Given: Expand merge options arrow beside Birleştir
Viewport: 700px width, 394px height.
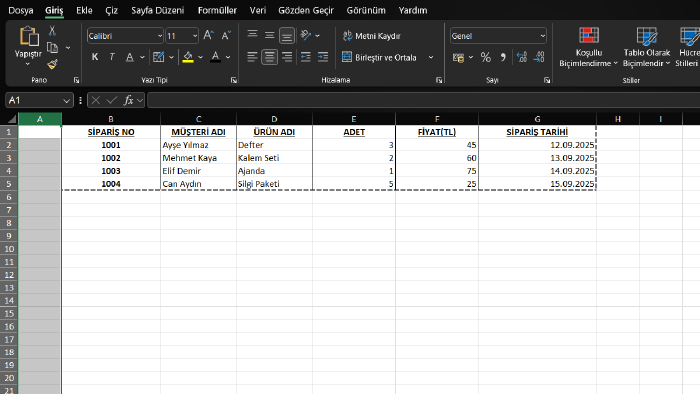Looking at the screenshot, I should tap(431, 57).
